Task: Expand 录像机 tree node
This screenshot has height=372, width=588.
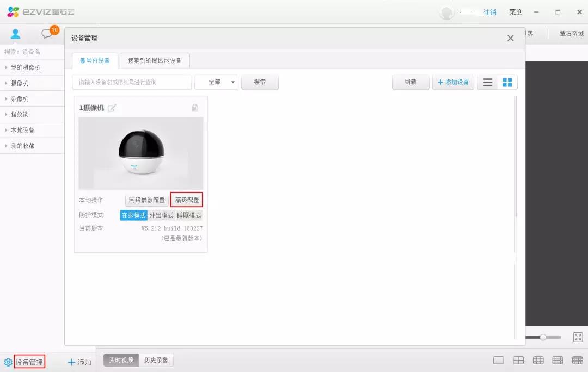Action: point(20,99)
